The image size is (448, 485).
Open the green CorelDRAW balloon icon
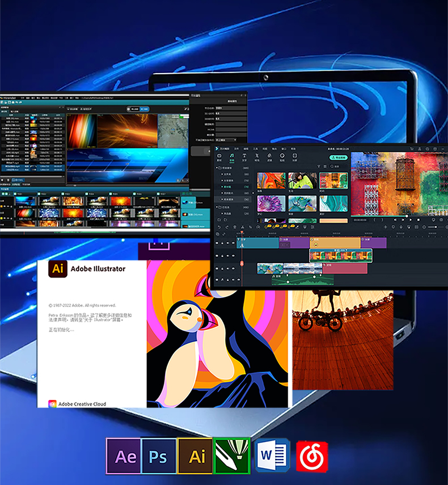[232, 456]
